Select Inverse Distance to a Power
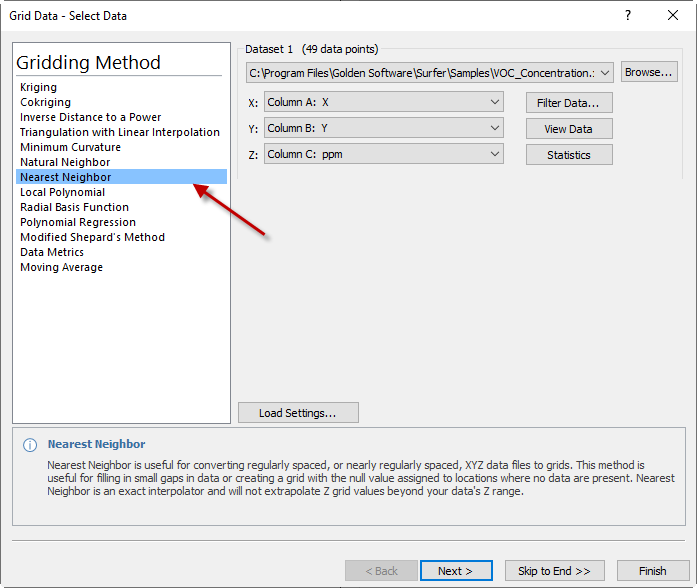Screen dimensions: 697x588 click(90, 117)
